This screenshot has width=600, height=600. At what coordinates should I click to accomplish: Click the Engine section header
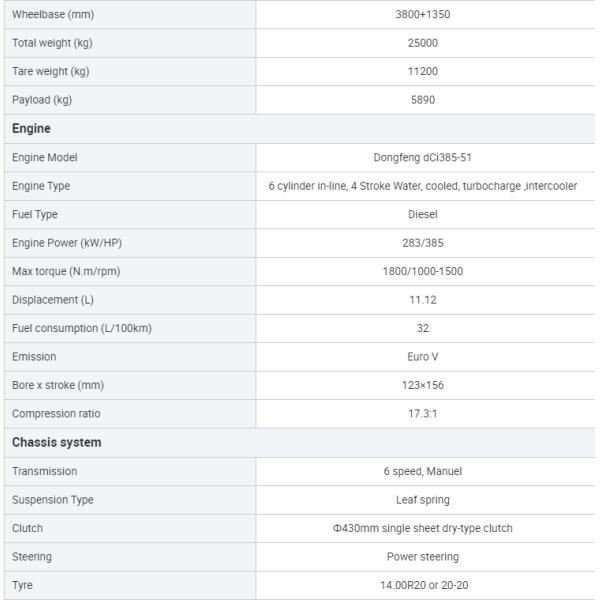(x=31, y=129)
